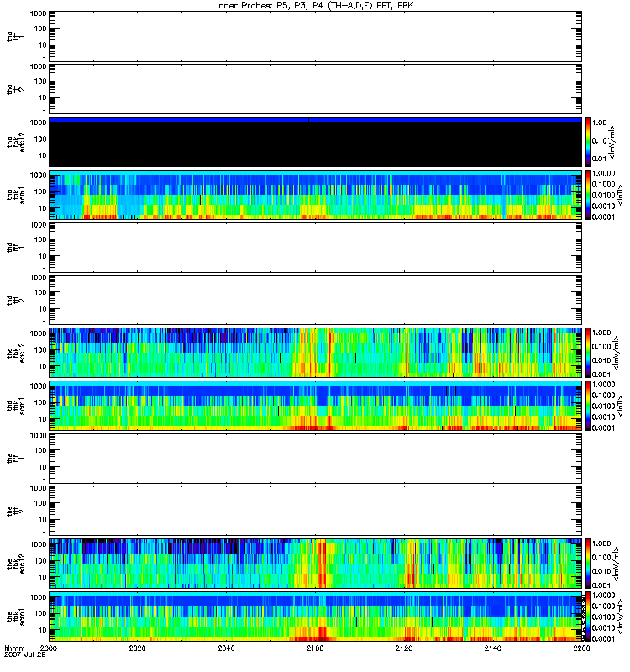The height and width of the screenshot is (672, 630).
Task: Click inside the thd fbk edc12 spectrogram
Action: tap(315, 353)
